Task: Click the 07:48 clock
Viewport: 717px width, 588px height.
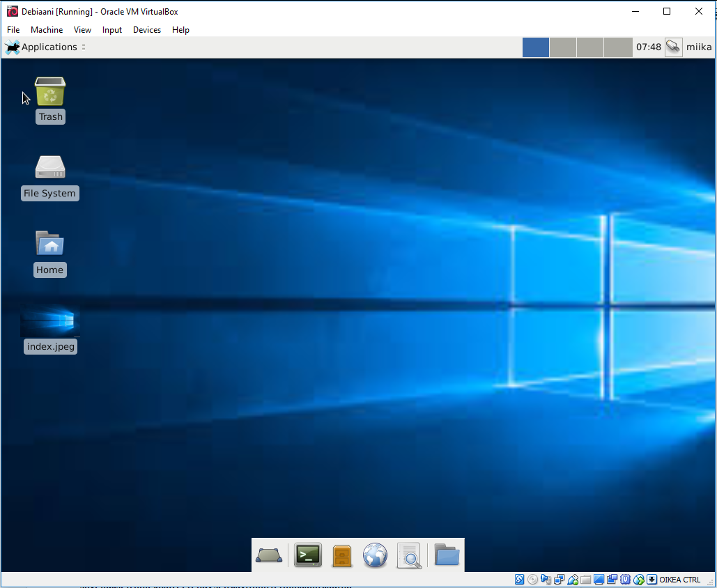Action: tap(649, 47)
